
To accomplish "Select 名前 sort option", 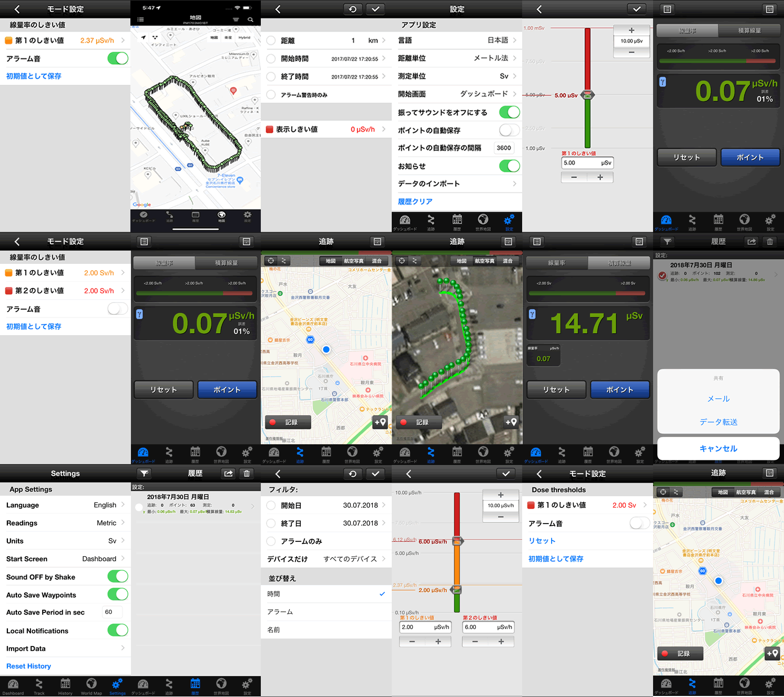I will click(326, 630).
